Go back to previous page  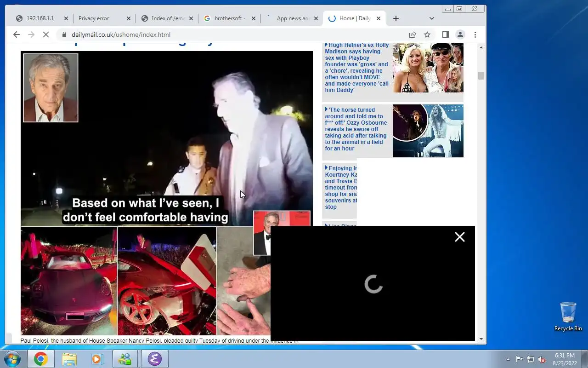[x=17, y=34]
